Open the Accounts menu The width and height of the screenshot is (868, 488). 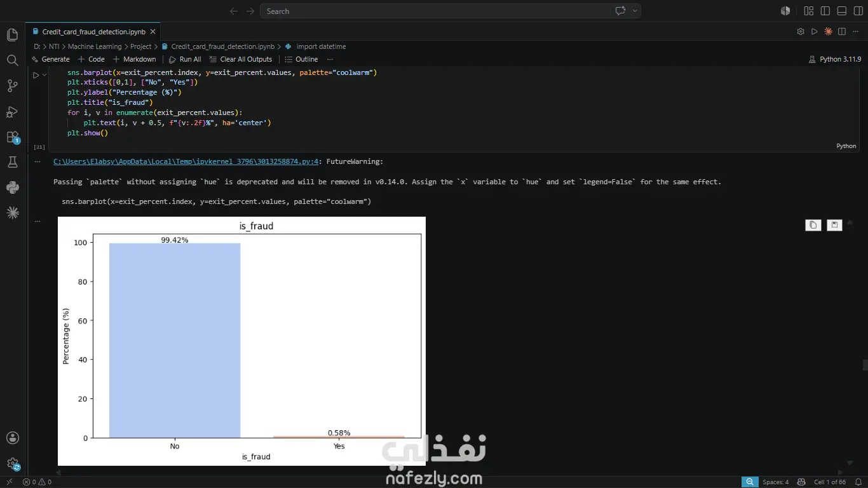[x=12, y=438]
